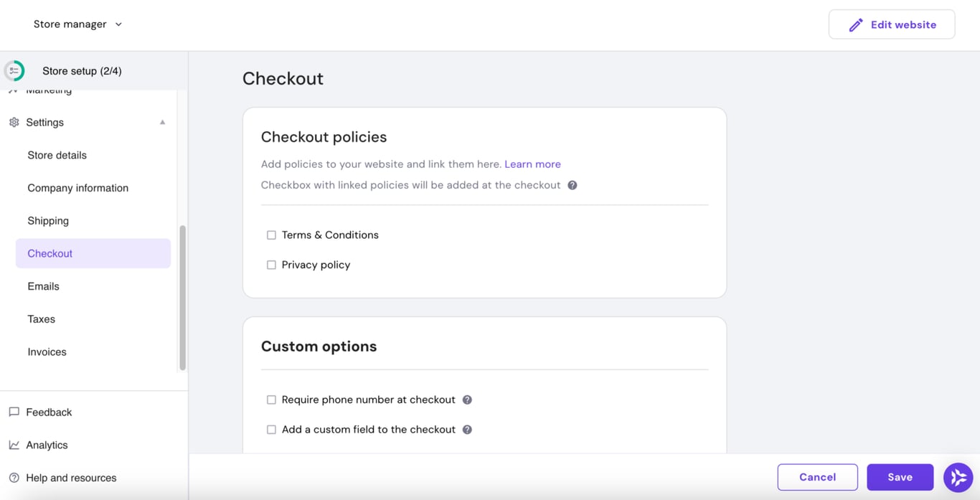
Task: Click the Store setup progress circle icon
Action: [x=14, y=70]
